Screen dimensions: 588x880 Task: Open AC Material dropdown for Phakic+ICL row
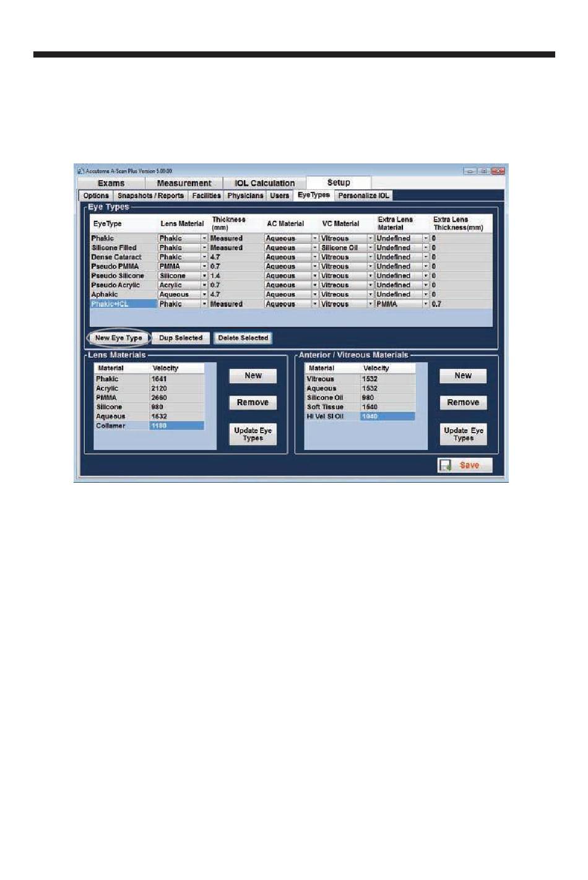[x=315, y=304]
